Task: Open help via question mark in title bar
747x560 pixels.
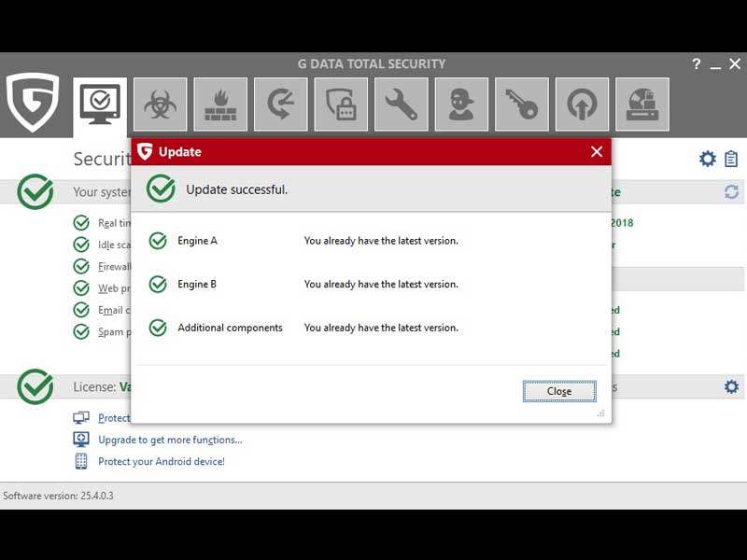Action: (x=696, y=64)
